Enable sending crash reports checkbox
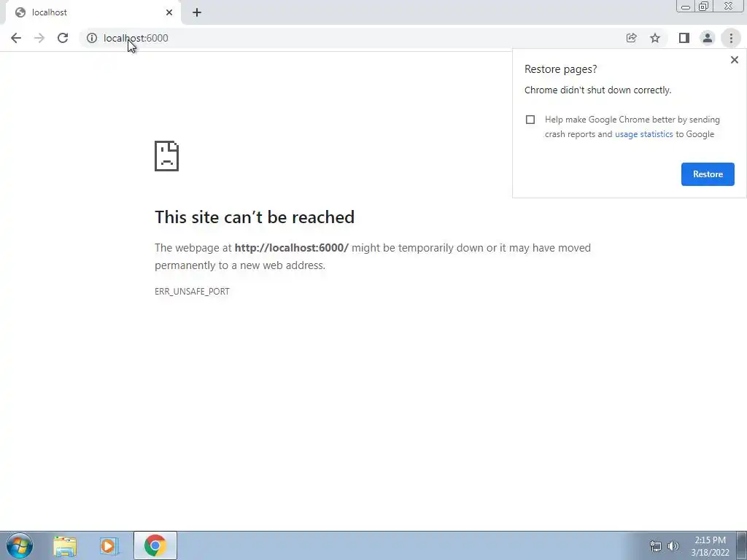Screen dimensions: 747x560 coord(530,120)
